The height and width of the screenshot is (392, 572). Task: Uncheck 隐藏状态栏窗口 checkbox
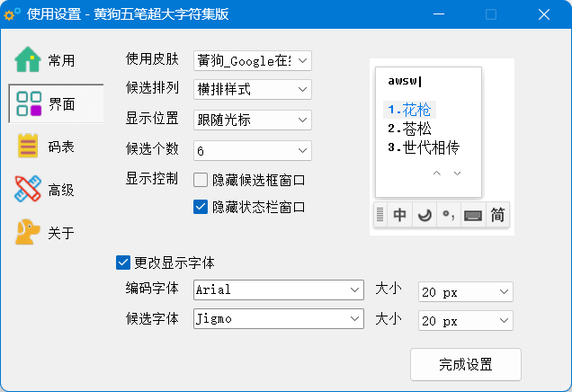point(201,207)
